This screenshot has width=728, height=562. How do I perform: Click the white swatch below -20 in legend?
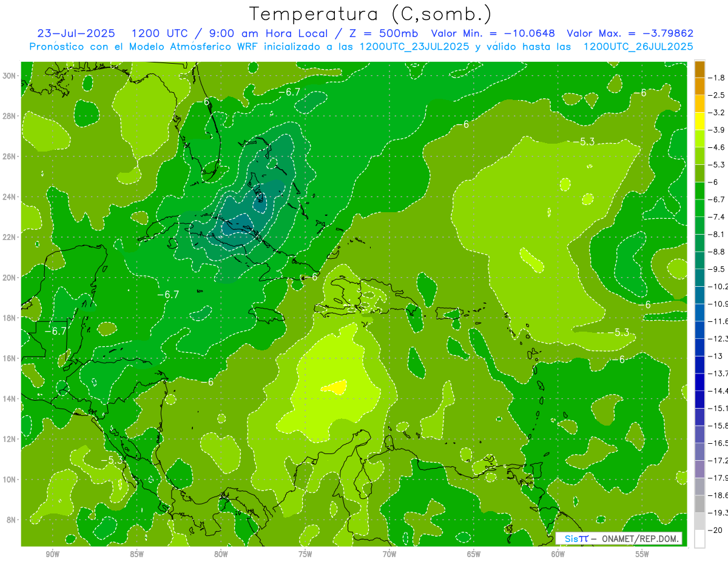pos(699,539)
